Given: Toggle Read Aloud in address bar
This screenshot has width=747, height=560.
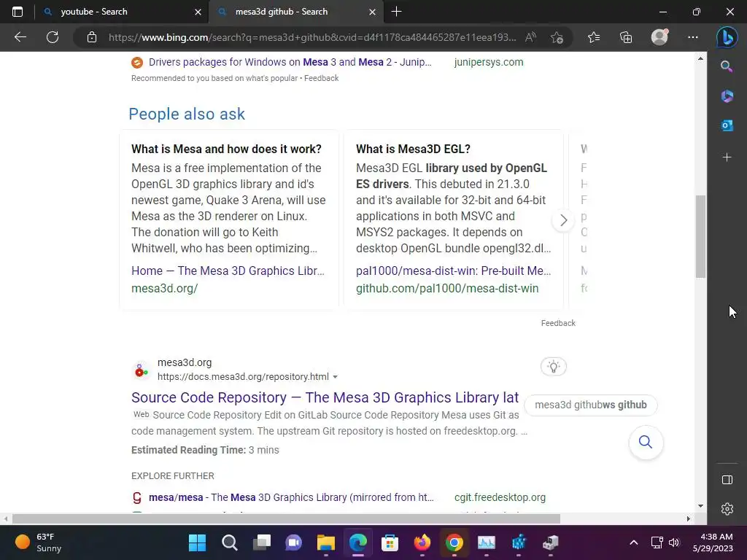Looking at the screenshot, I should point(531,37).
